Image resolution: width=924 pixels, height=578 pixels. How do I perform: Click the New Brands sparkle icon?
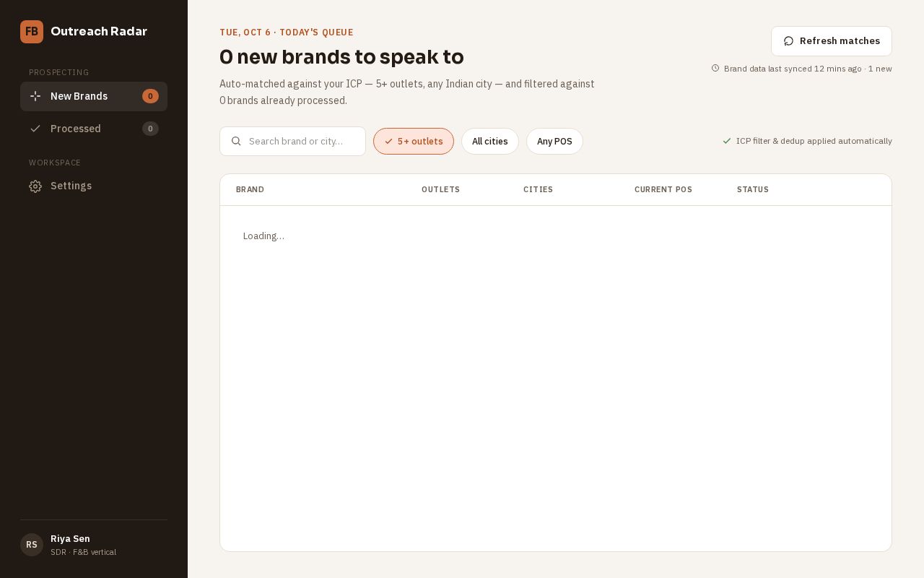coord(35,96)
